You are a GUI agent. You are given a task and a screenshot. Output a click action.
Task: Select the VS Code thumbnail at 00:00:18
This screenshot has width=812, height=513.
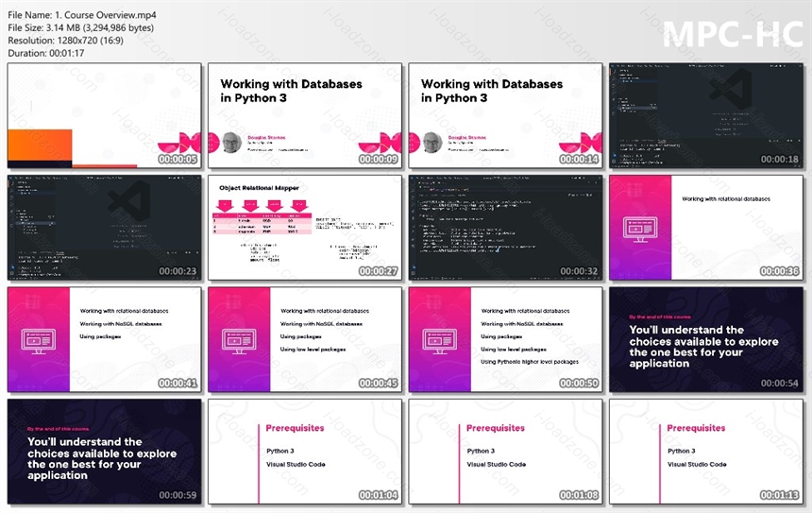706,115
